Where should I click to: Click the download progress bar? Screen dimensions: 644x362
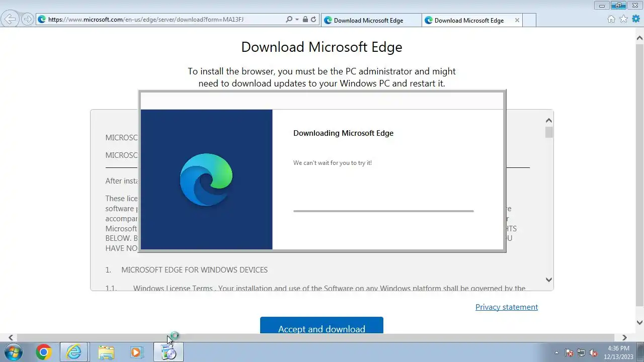point(383,211)
